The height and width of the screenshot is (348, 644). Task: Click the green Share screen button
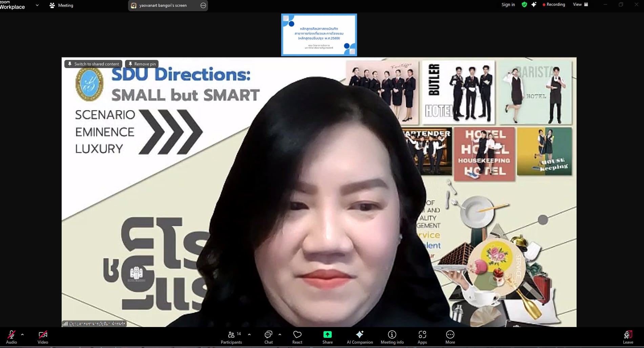[x=327, y=337]
